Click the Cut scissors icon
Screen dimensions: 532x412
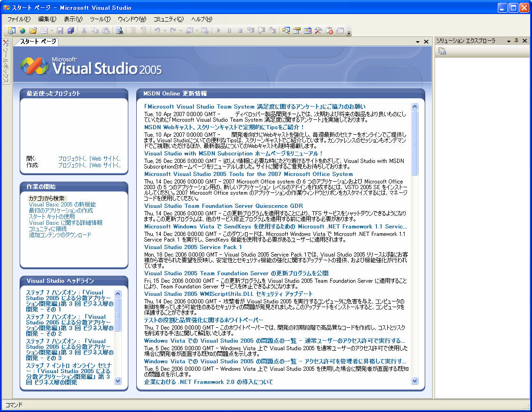click(84, 30)
